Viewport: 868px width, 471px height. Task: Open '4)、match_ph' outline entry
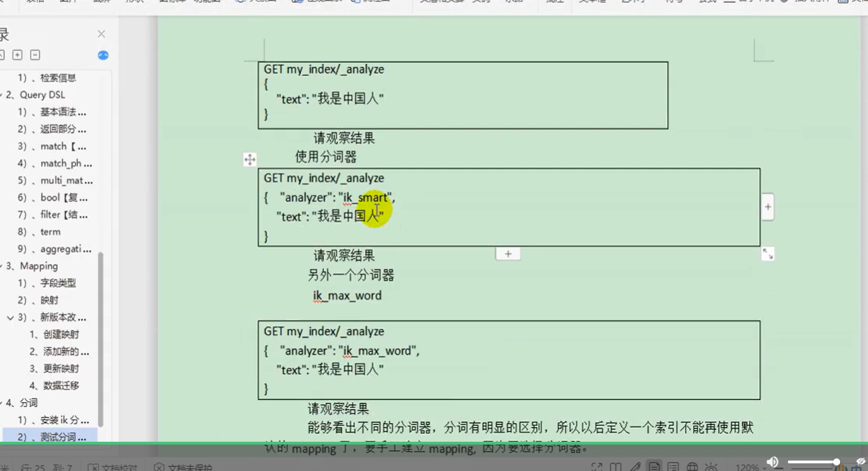(55, 163)
